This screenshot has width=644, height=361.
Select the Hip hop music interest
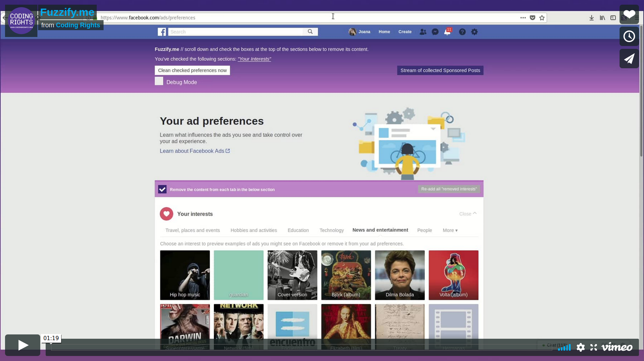[x=185, y=275]
